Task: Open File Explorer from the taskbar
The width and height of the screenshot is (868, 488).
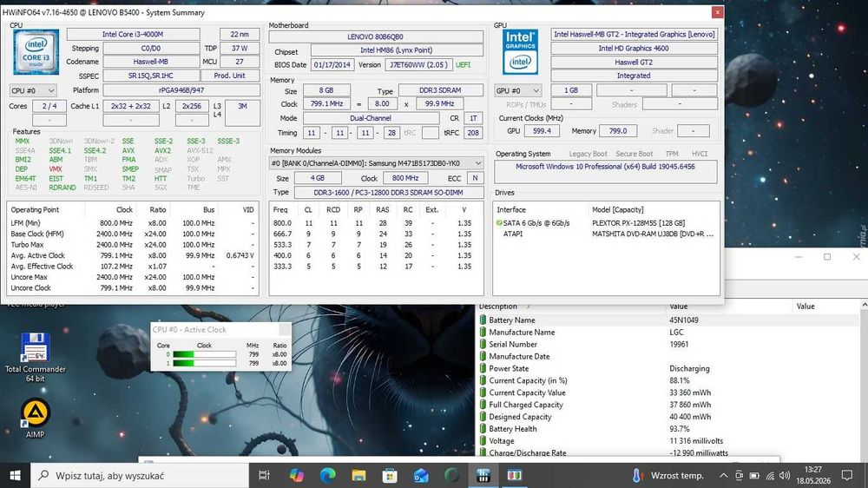Action: (358, 475)
